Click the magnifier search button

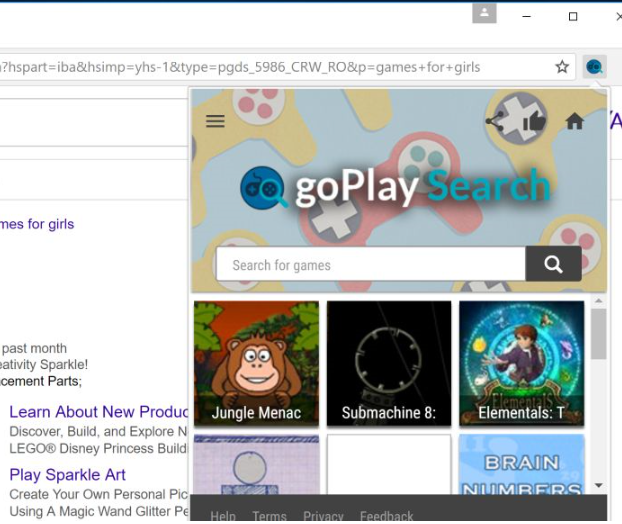[x=553, y=265]
